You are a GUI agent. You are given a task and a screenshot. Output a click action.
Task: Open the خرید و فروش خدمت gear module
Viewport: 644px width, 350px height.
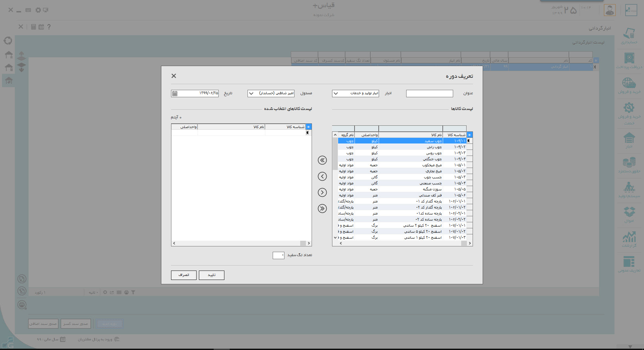(629, 114)
